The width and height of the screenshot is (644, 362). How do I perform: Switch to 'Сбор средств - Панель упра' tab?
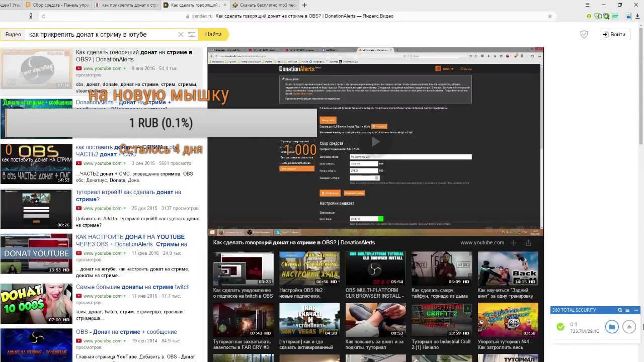tap(57, 5)
